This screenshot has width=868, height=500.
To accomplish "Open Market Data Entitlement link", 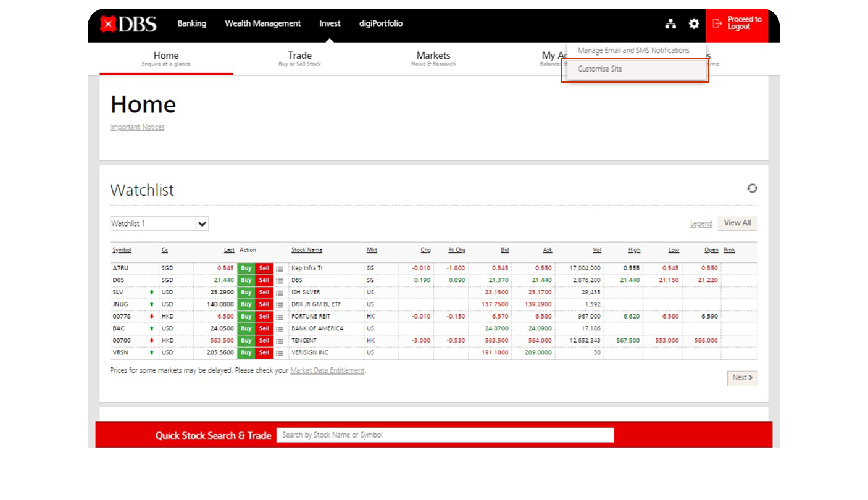I will (x=327, y=370).
